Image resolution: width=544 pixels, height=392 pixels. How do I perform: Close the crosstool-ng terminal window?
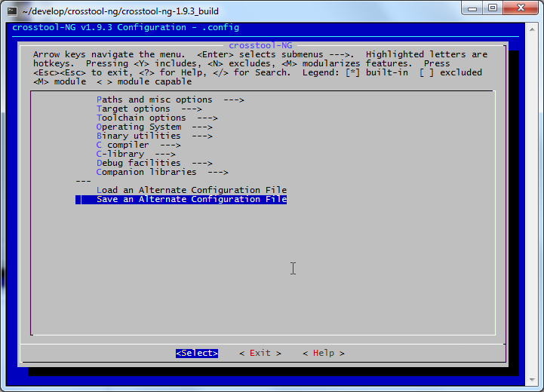521,8
